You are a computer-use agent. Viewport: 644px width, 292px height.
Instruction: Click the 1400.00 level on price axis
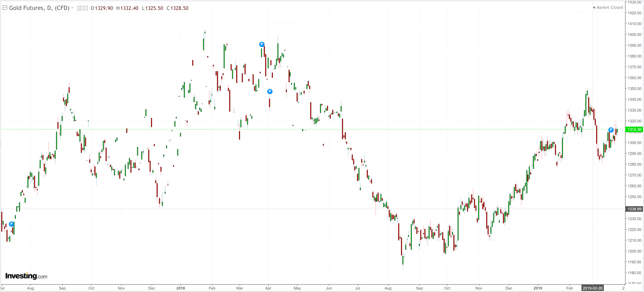tap(634, 35)
